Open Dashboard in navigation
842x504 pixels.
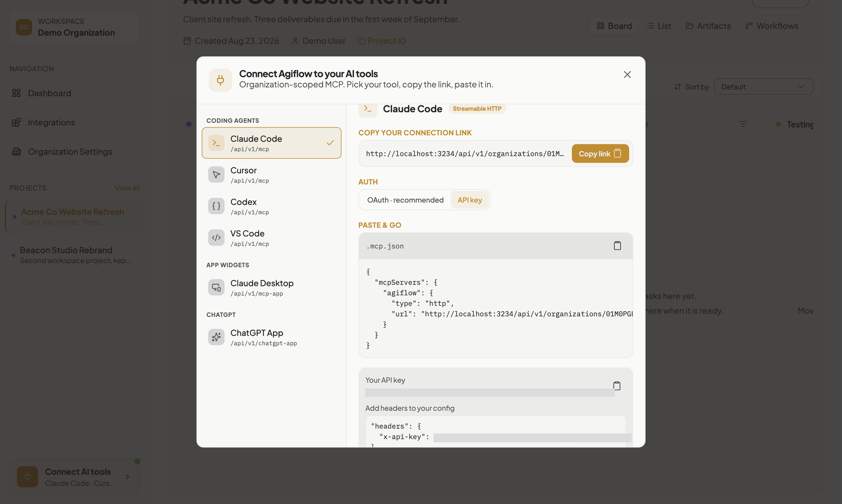[x=74, y=93]
